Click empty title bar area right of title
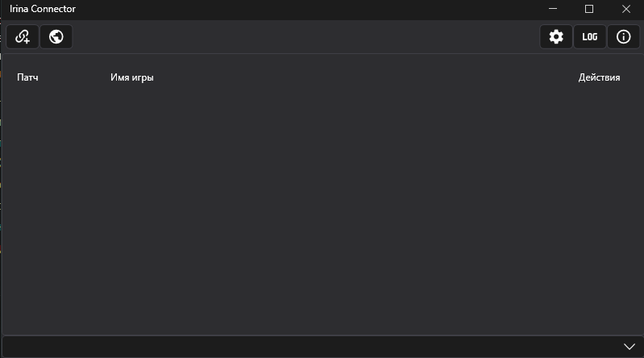644x358 pixels. 306,9
